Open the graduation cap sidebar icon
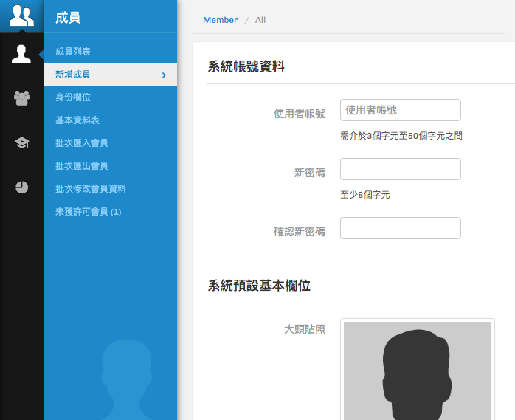 [x=21, y=142]
